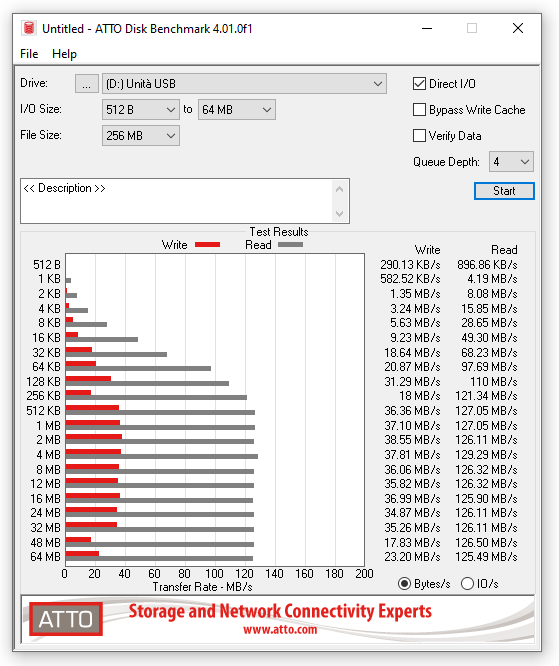Open the File menu
Screen dimensions: 559x666
tap(29, 54)
